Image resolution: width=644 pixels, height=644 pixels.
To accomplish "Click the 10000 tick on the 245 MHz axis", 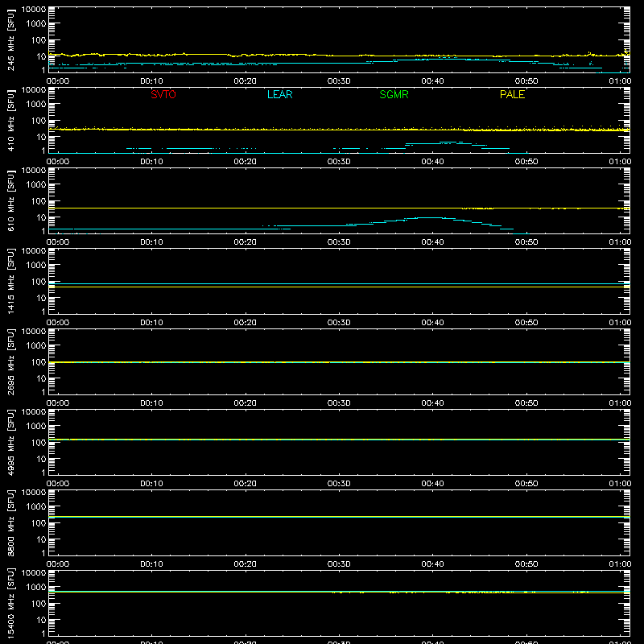I will point(34,10).
